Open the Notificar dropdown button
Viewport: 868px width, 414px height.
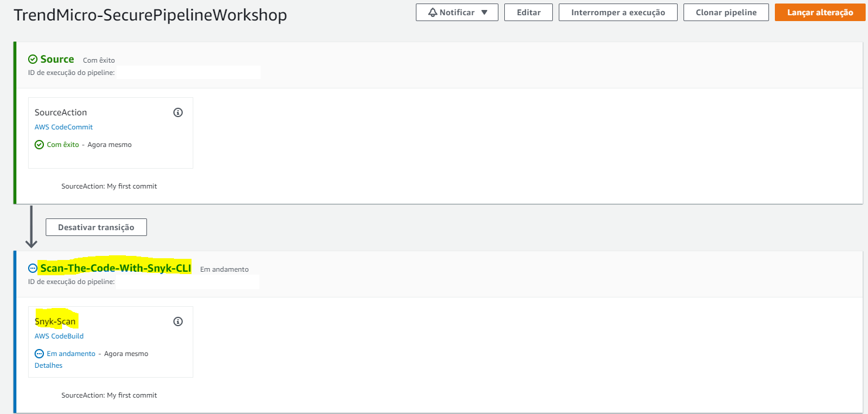457,12
